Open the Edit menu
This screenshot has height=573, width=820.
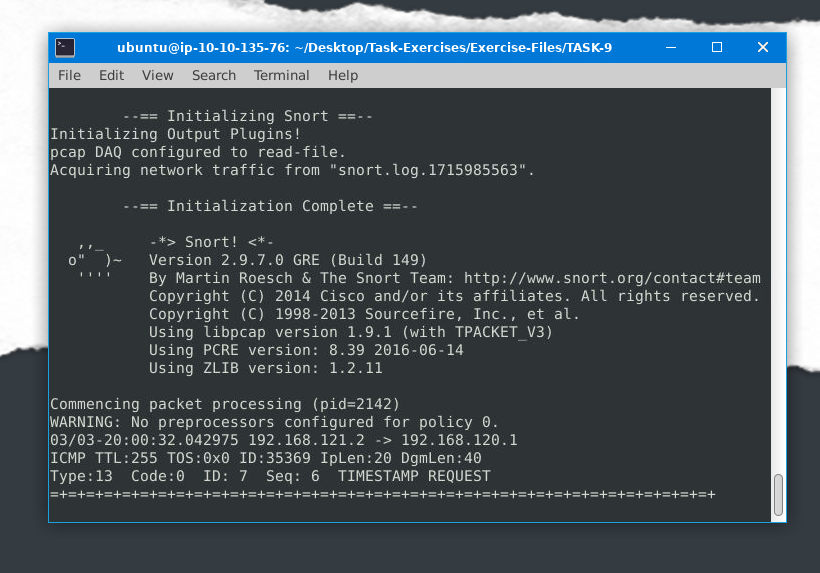(x=111, y=75)
